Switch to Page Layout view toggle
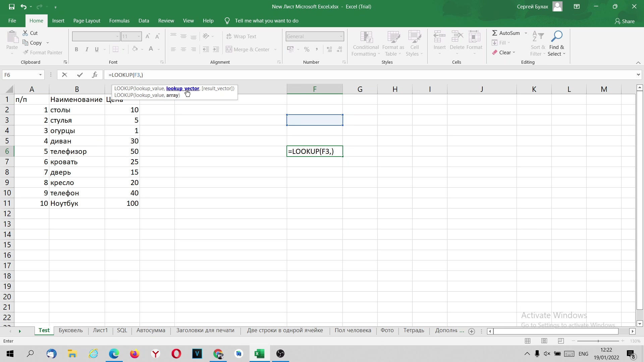644x362 pixels. point(544,341)
